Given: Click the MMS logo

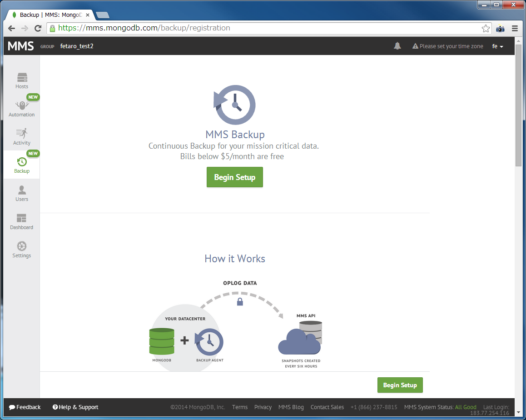Looking at the screenshot, I should [x=20, y=46].
